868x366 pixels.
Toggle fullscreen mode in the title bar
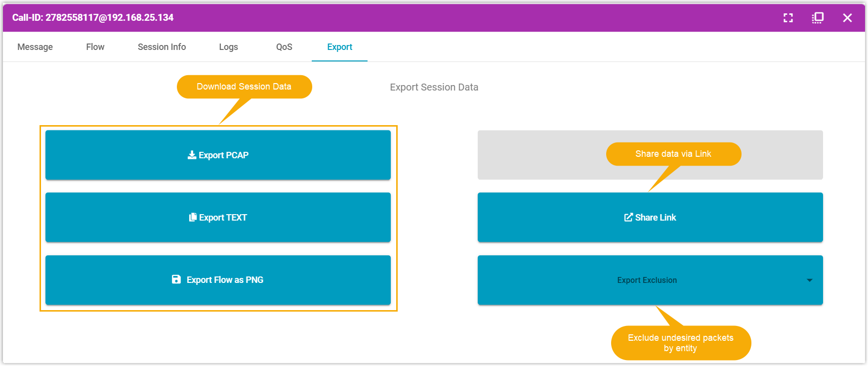(x=788, y=18)
